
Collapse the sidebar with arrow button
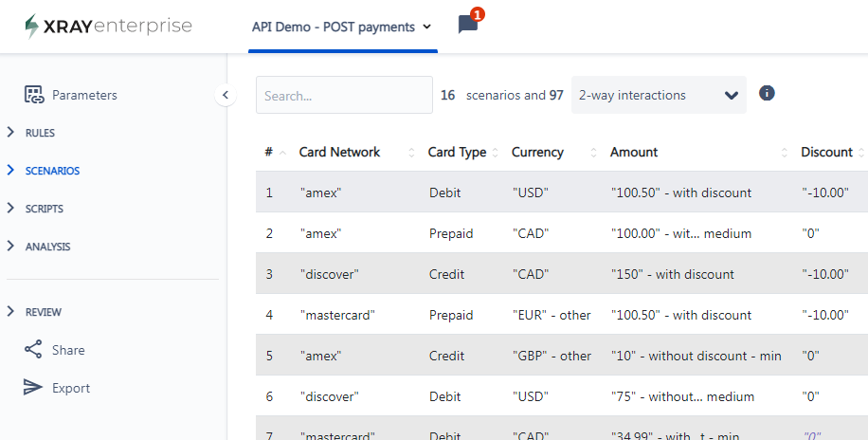point(226,95)
